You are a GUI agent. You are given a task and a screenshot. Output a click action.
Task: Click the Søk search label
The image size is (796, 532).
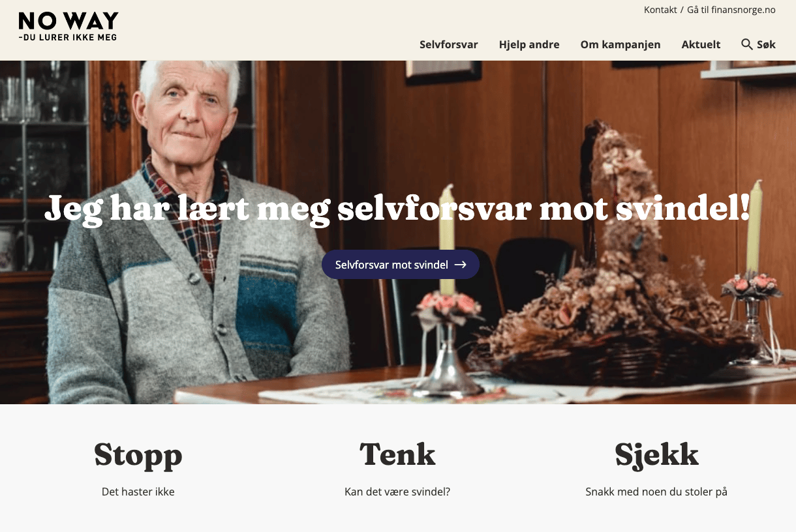click(x=766, y=44)
